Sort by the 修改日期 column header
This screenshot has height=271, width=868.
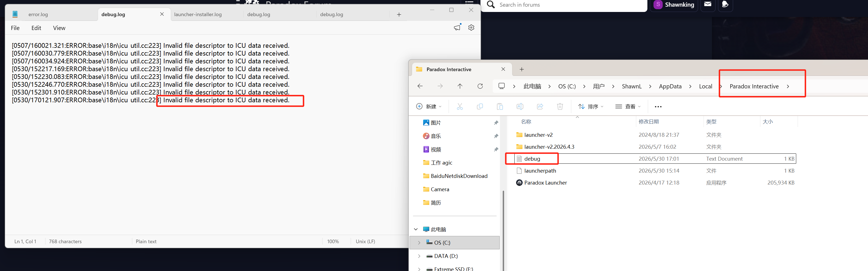649,121
